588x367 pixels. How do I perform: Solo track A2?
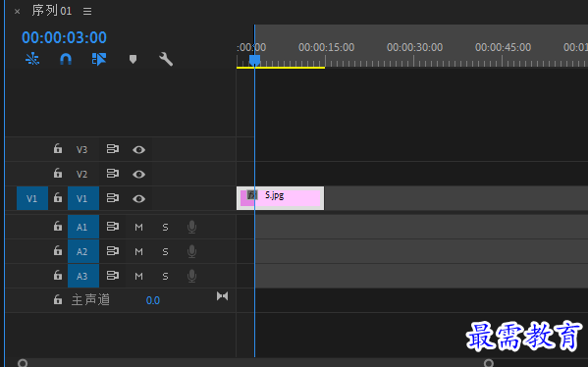[x=165, y=251]
